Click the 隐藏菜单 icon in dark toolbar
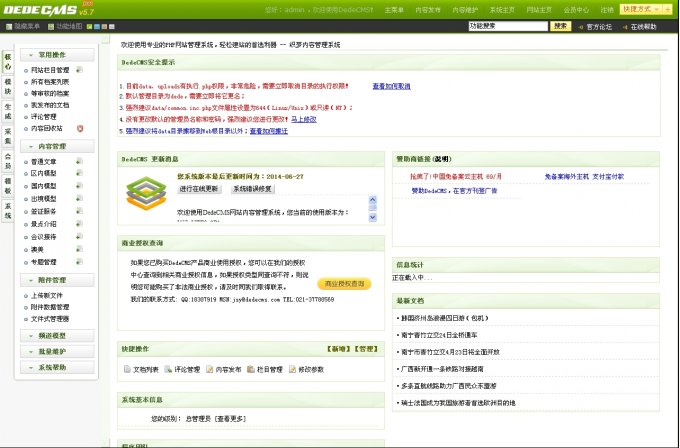 click(9, 27)
